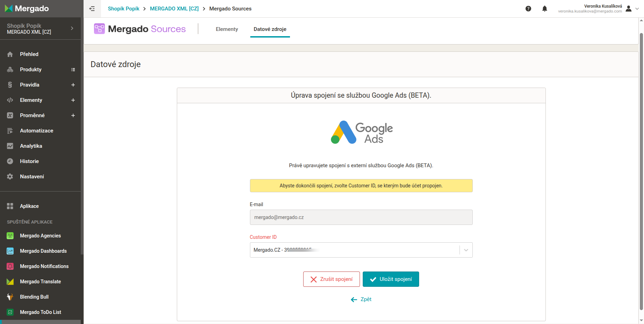Viewport: 644px width, 324px height.
Task: Open Mergado Translate in launched apps
Action: coord(40,282)
